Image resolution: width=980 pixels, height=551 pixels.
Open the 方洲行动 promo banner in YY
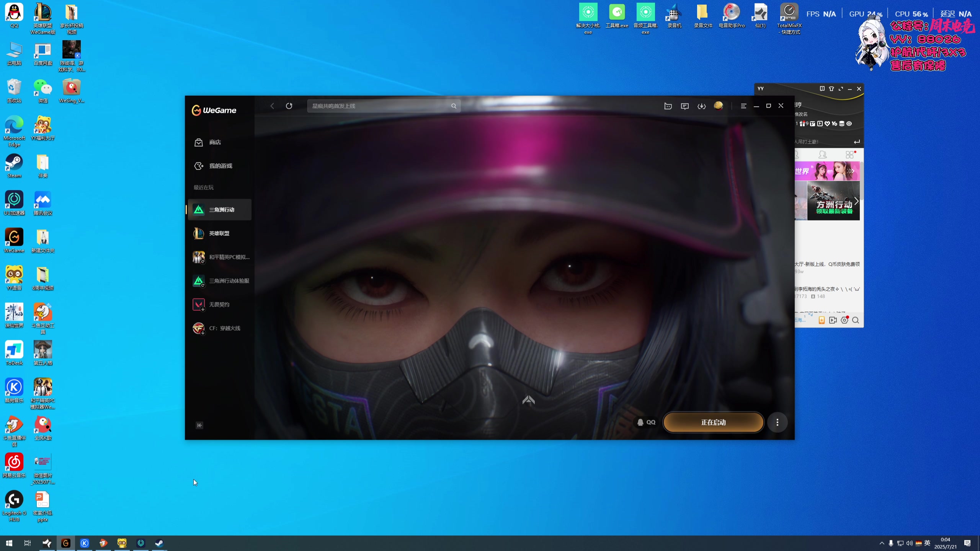tap(833, 201)
